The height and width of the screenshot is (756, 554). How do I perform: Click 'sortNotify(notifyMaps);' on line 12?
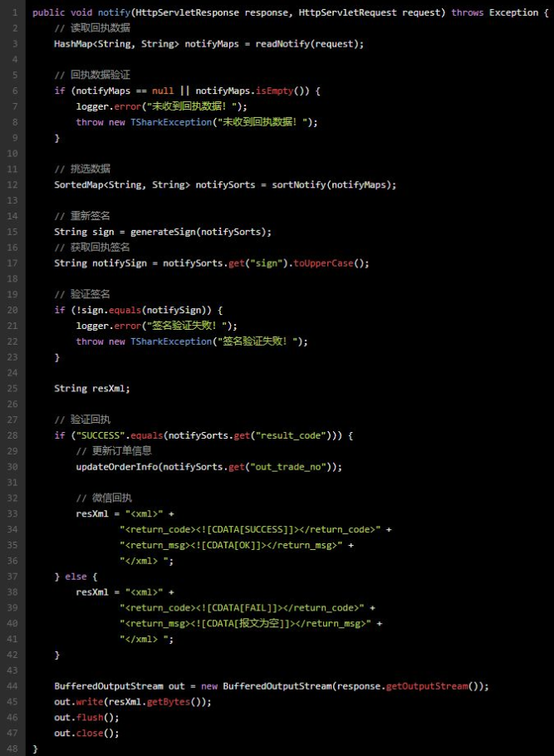point(334,184)
